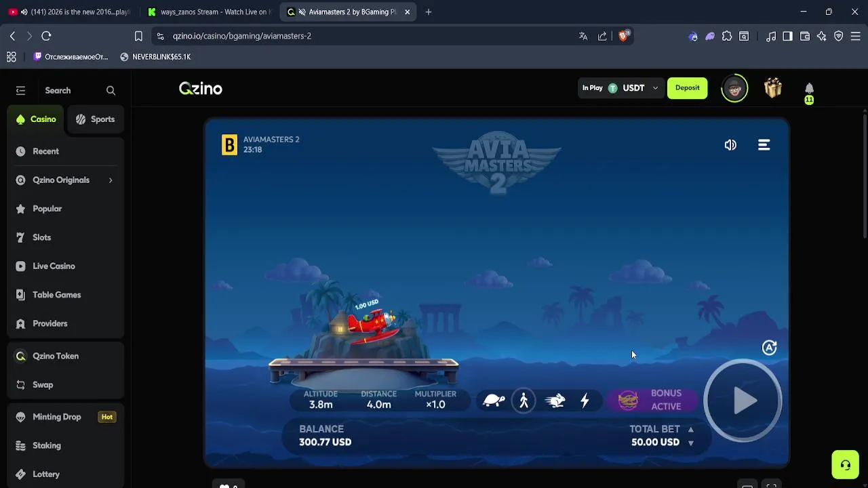Switch to the ways_zanos Stream tab

(x=210, y=12)
